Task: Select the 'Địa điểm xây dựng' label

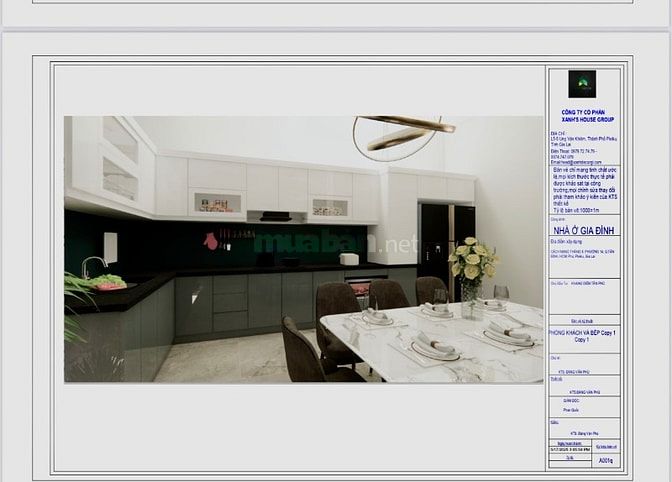Action: (x=566, y=242)
